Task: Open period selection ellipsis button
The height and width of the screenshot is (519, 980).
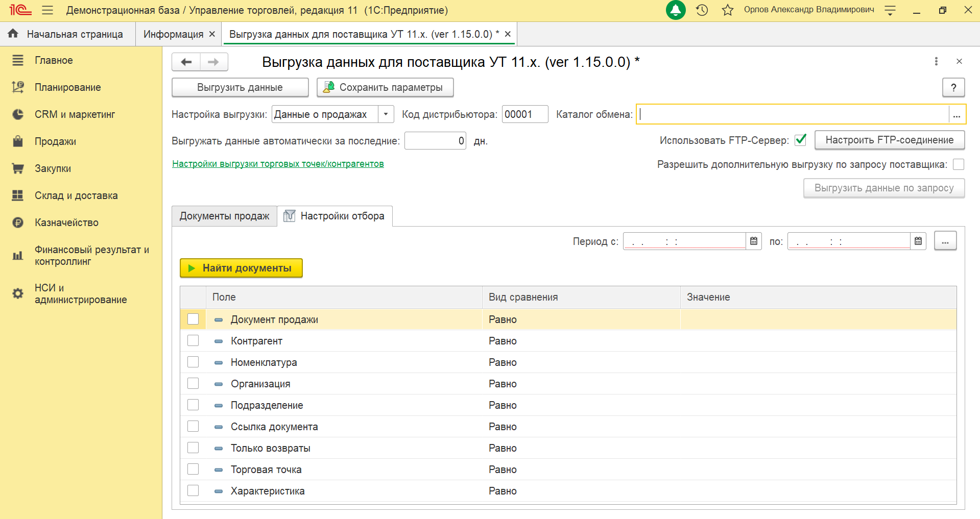Action: pos(945,241)
